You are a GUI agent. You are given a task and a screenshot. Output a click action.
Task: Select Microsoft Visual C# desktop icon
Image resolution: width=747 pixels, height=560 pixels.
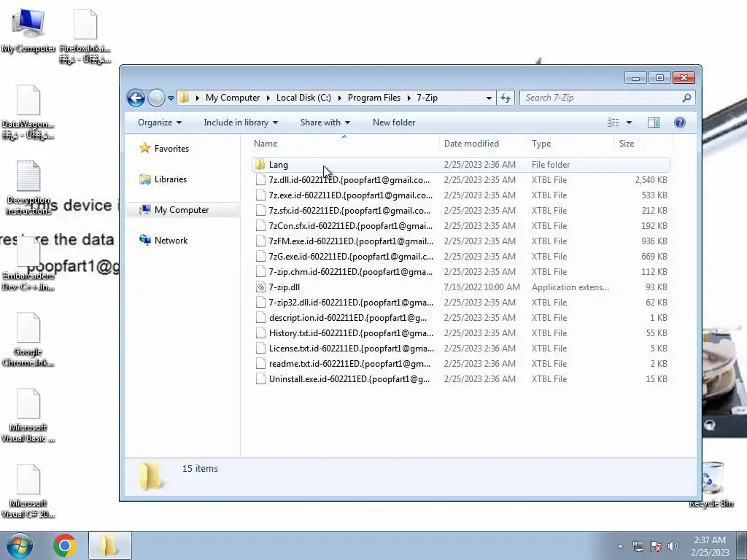click(28, 491)
